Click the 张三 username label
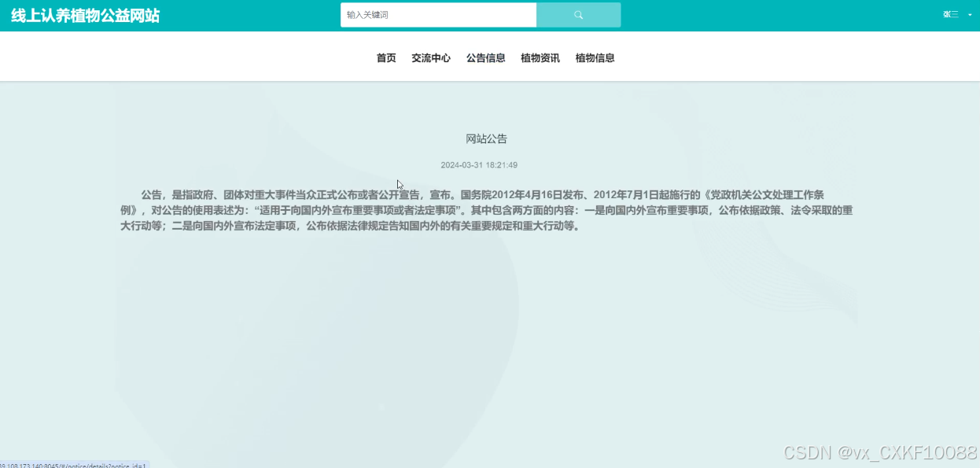Screen dimensions: 980x468 [x=951, y=15]
